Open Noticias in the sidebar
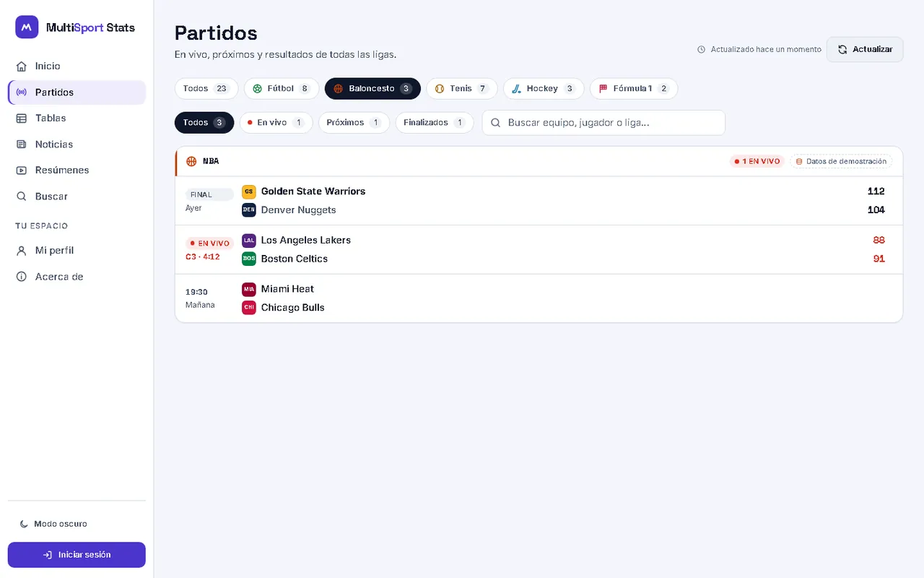Image resolution: width=924 pixels, height=578 pixels. (77, 144)
